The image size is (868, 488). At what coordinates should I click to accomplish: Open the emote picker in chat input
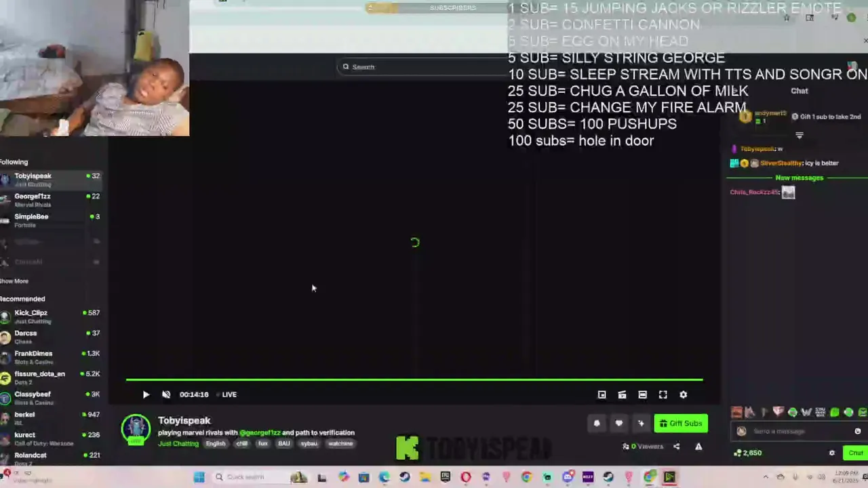[x=858, y=431]
